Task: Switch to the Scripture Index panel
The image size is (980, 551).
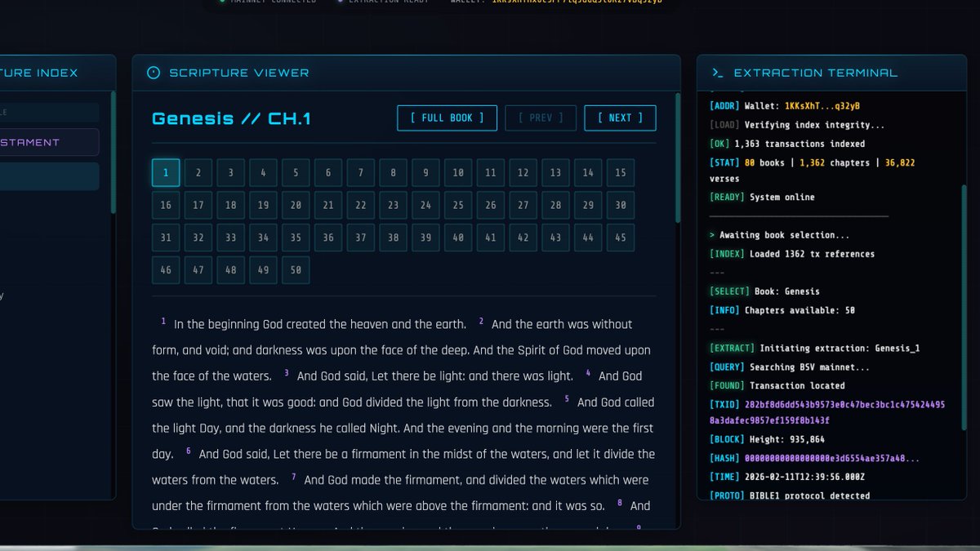Action: [x=39, y=72]
